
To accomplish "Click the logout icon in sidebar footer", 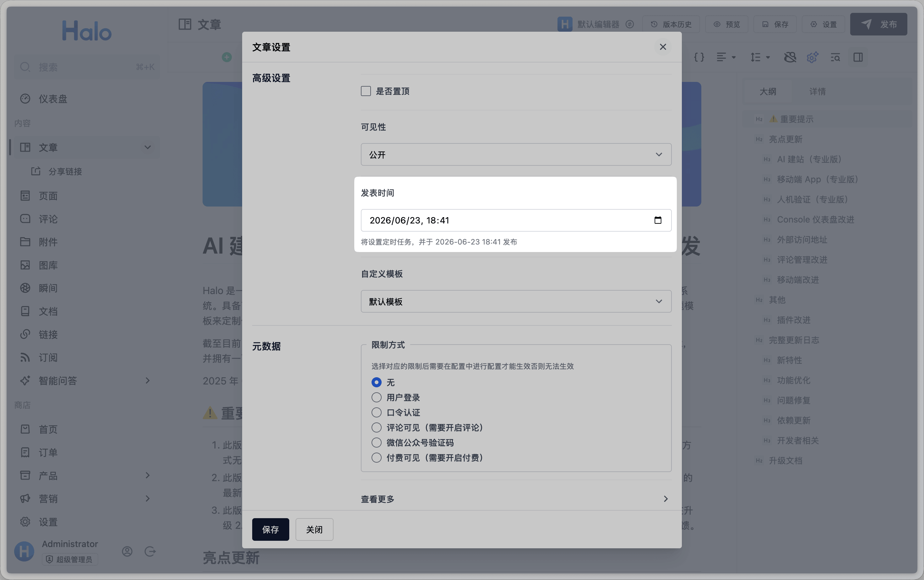I will point(150,551).
